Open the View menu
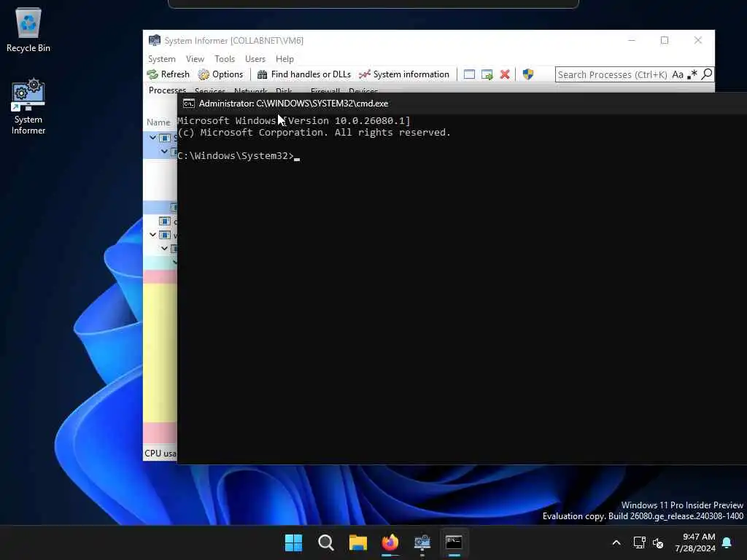 point(195,58)
